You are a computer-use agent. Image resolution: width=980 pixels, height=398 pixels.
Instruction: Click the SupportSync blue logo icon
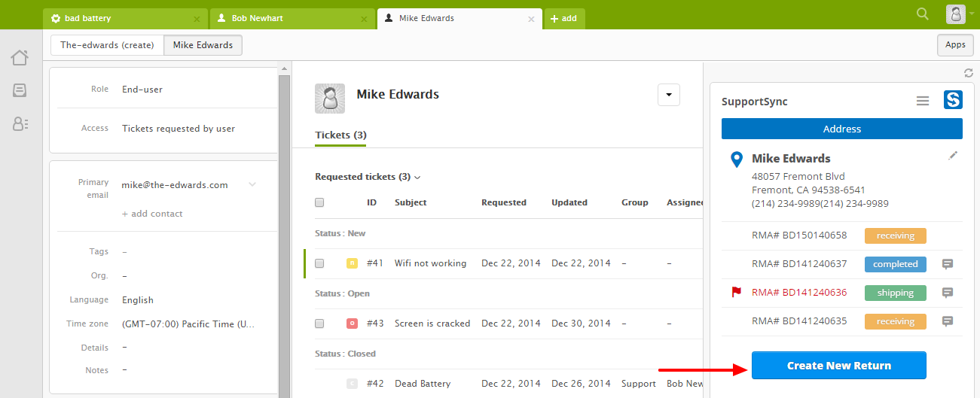pyautogui.click(x=953, y=101)
